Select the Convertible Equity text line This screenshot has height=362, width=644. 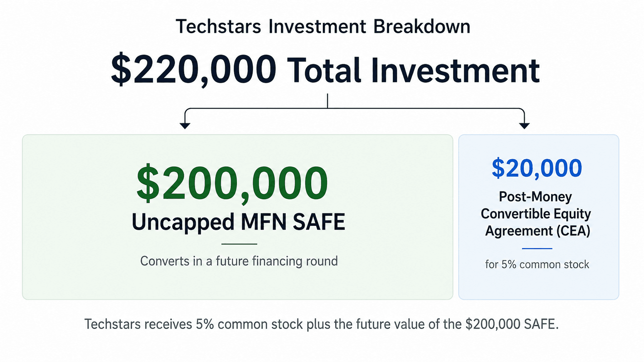[x=536, y=214]
